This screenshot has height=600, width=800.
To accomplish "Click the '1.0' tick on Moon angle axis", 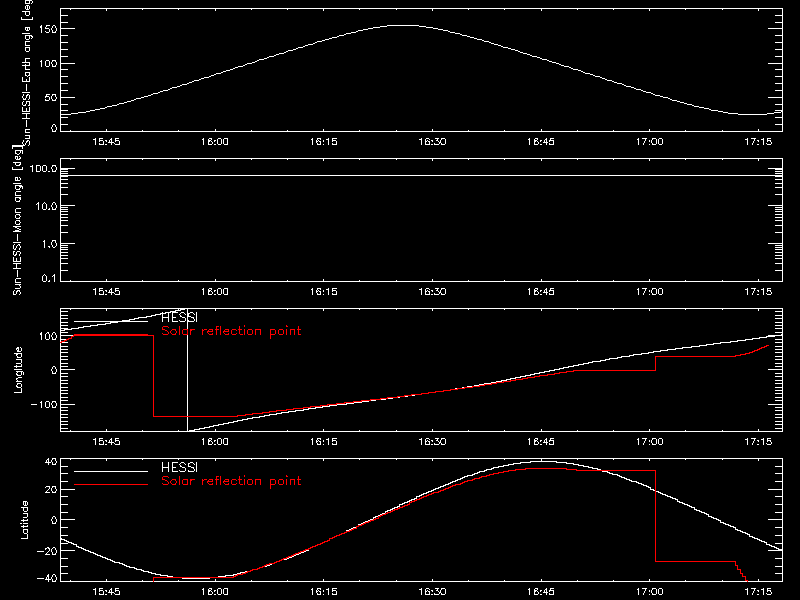I will point(49,244).
